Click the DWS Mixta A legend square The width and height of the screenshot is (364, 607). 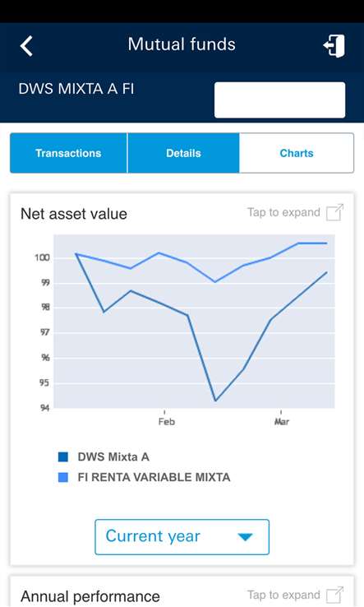[x=63, y=456]
